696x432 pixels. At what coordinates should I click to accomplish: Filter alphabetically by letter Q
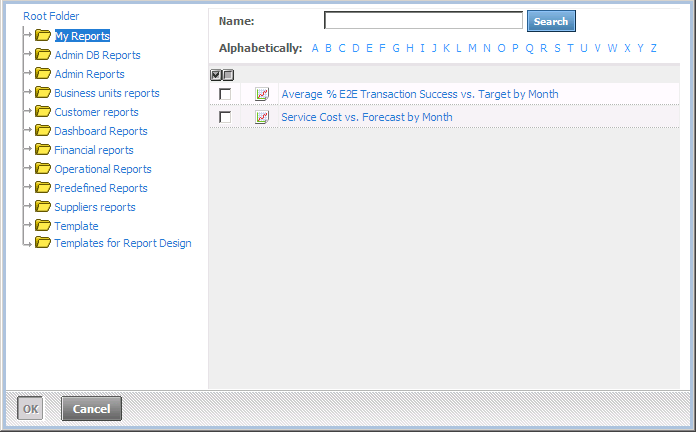coord(530,48)
